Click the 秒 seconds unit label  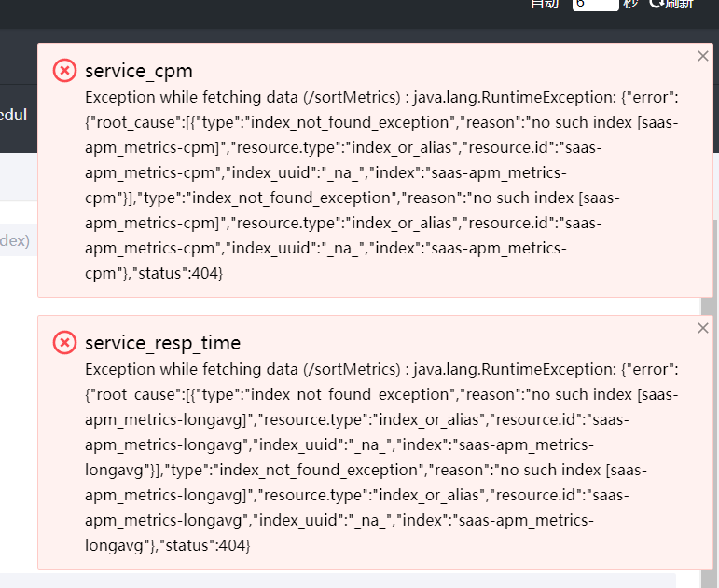(x=631, y=4)
